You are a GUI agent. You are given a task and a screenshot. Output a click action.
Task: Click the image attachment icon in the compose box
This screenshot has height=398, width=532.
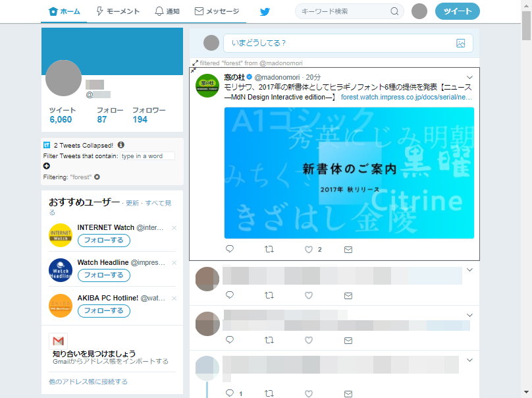click(x=460, y=42)
